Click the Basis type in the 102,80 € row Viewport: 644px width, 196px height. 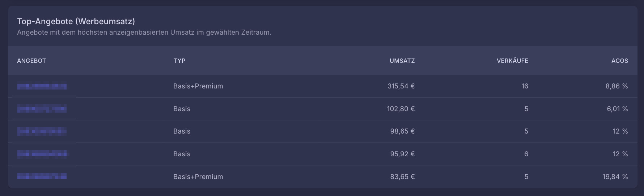[182, 109]
